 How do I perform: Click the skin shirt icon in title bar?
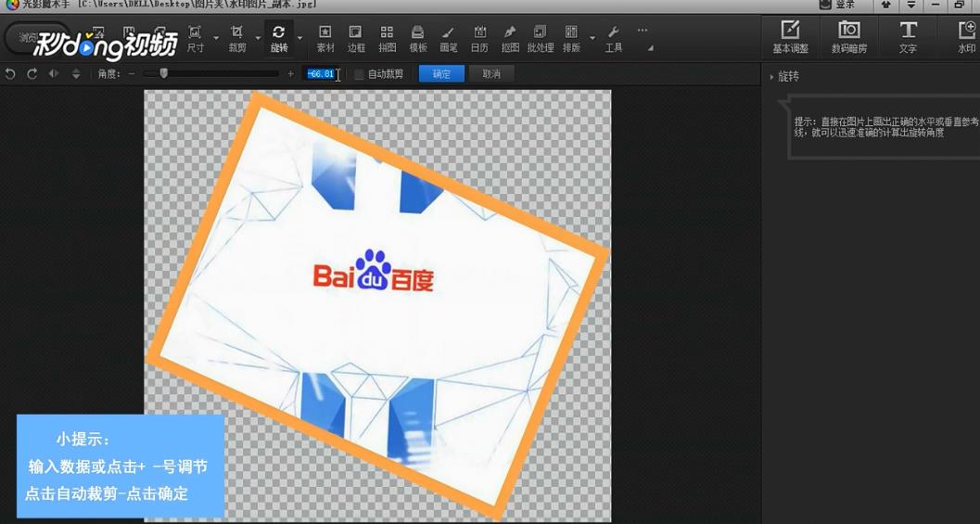coord(886,5)
